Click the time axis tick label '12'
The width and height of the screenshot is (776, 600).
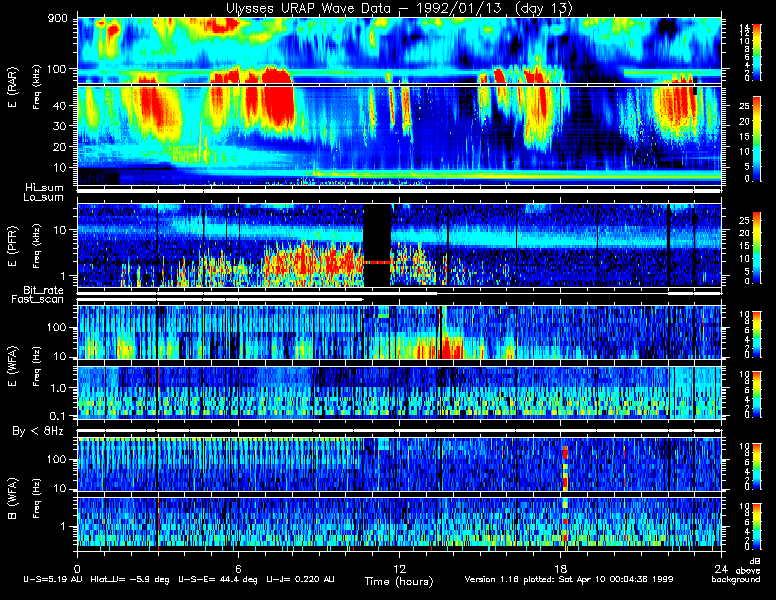[x=399, y=568]
